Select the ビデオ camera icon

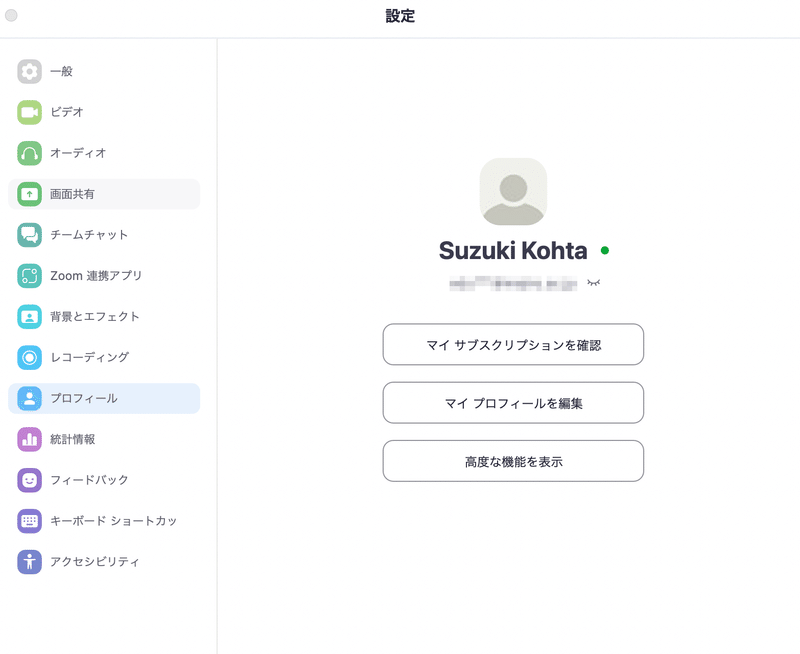(x=30, y=112)
